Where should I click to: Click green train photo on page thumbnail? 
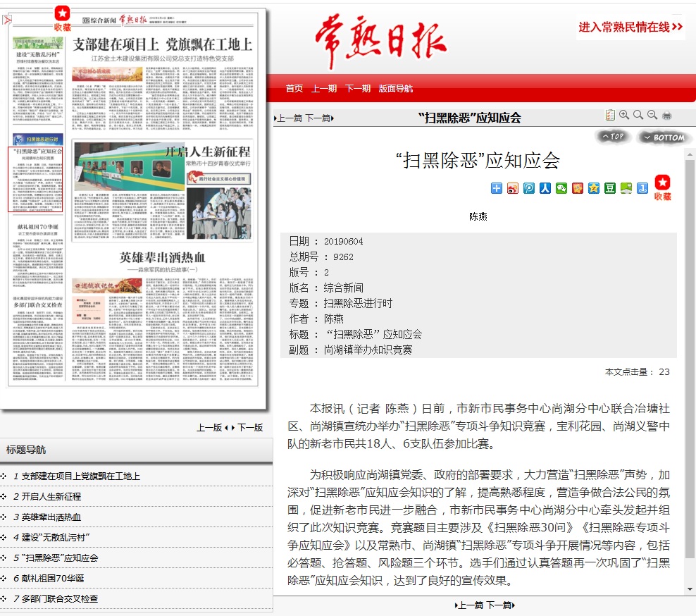128,166
